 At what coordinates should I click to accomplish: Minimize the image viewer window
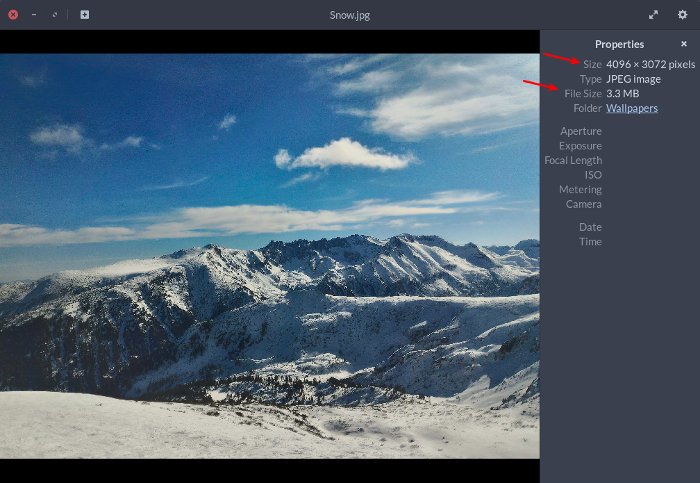[x=34, y=15]
